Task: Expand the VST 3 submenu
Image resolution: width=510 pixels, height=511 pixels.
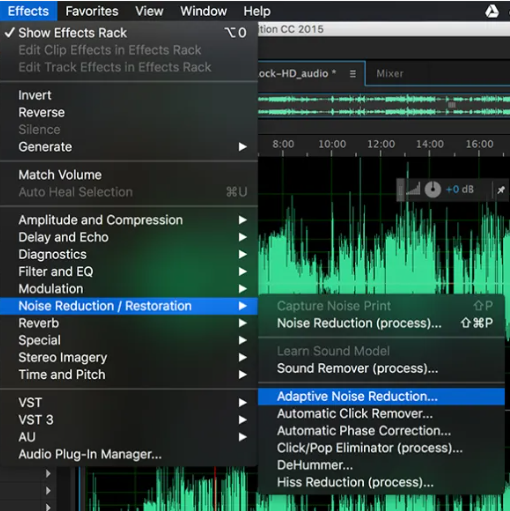Action: click(x=129, y=420)
